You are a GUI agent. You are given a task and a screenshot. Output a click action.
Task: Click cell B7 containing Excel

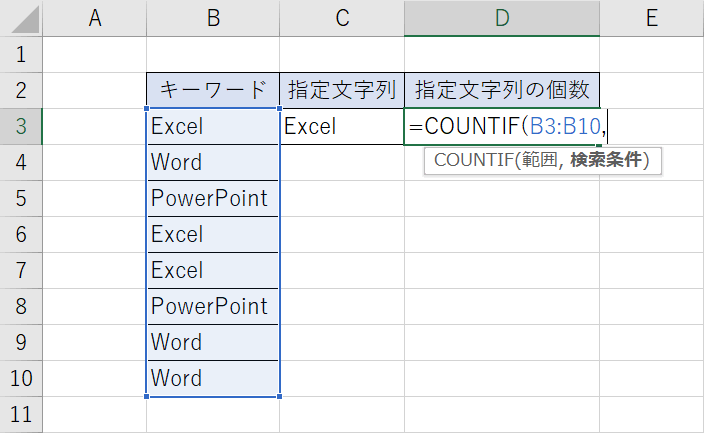click(213, 270)
